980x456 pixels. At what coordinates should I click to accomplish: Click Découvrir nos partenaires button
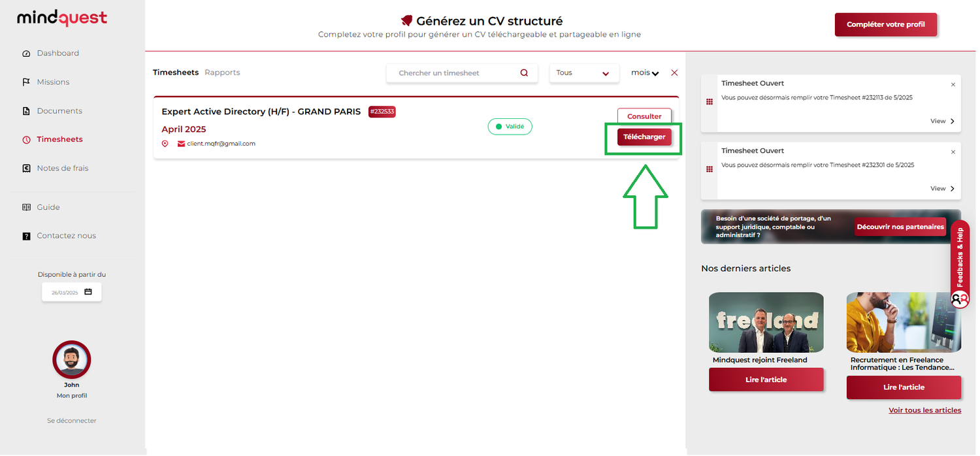(900, 227)
